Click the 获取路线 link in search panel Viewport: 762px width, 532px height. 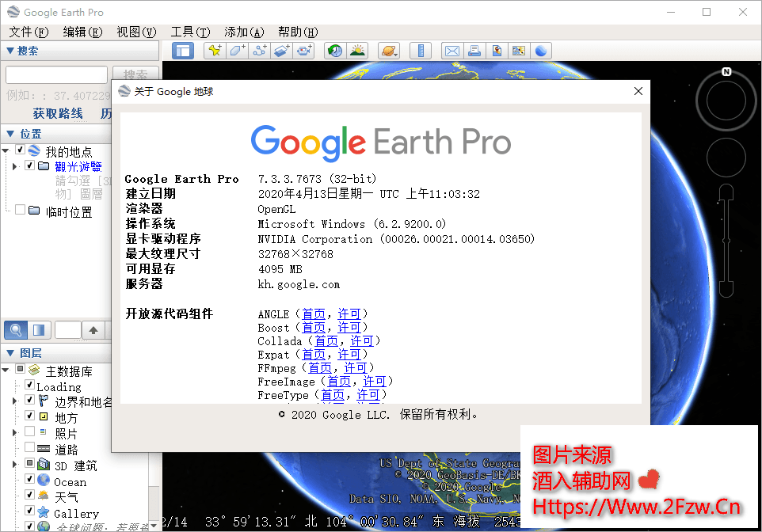pyautogui.click(x=58, y=113)
